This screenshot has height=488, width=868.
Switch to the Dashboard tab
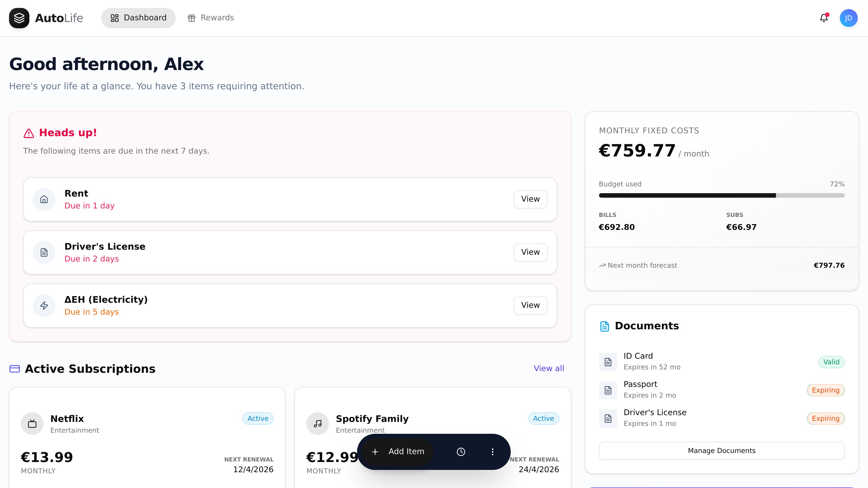pyautogui.click(x=138, y=18)
